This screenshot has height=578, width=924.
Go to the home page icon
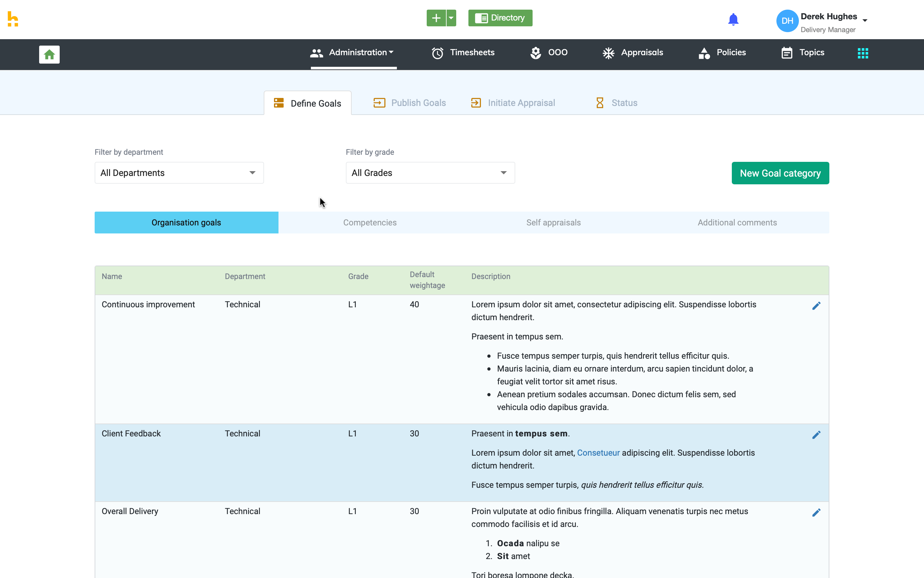[49, 54]
